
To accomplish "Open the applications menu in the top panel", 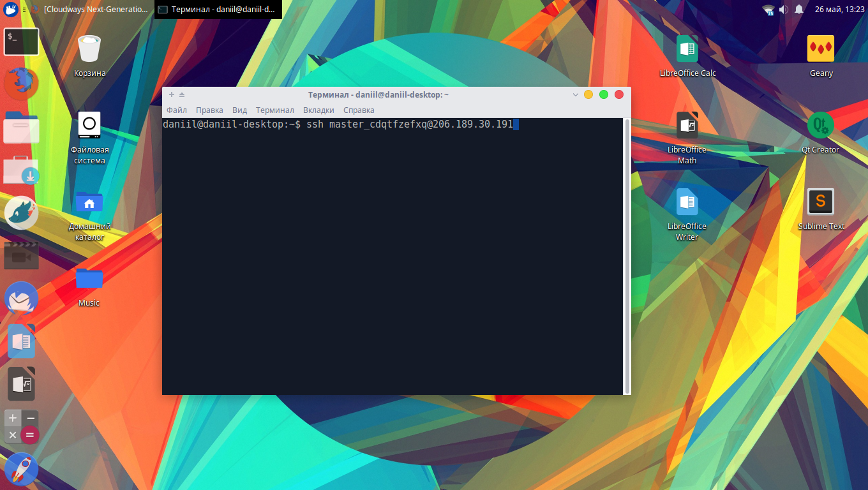I will click(x=10, y=10).
